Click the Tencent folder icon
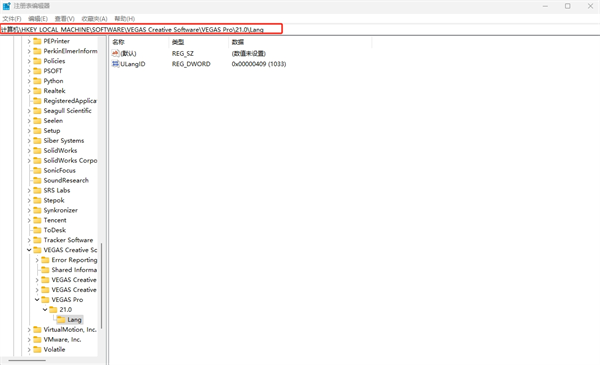 37,220
